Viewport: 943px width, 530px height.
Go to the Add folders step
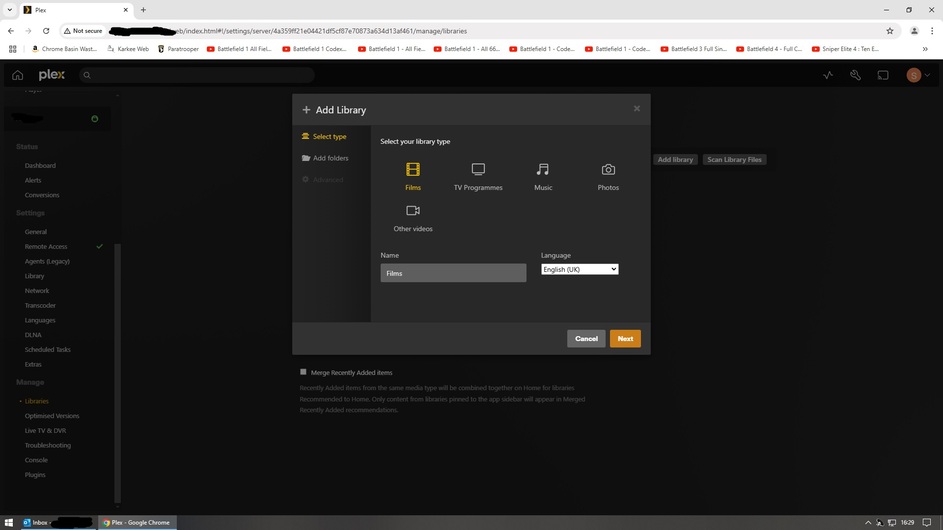(x=325, y=158)
